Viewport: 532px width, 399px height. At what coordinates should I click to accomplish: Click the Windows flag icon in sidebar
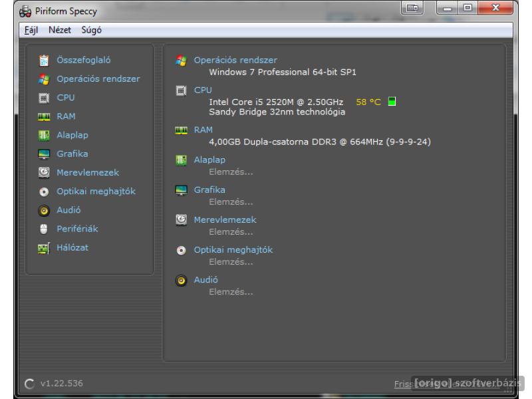(44, 79)
